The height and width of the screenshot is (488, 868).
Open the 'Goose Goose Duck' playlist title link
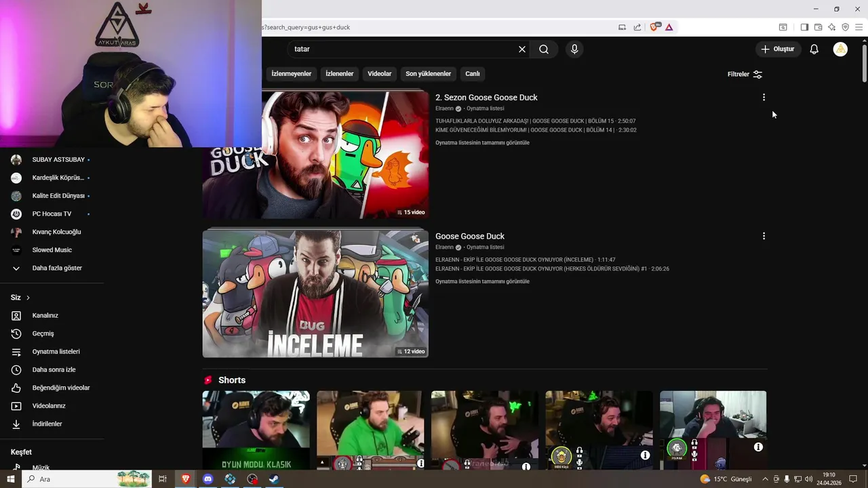click(x=470, y=237)
